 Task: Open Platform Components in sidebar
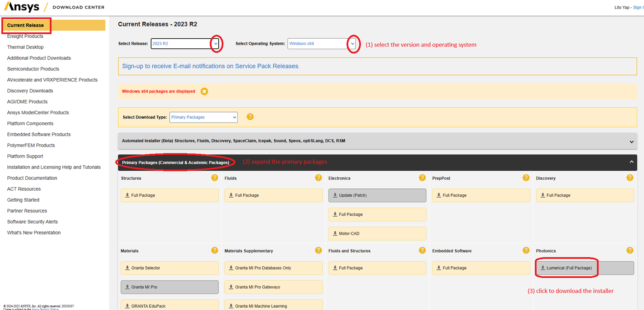coord(30,123)
